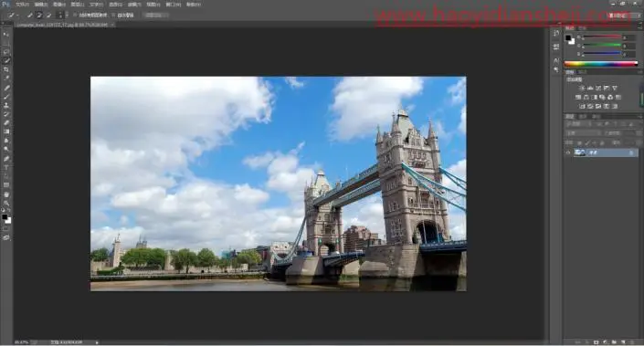This screenshot has height=346, width=644.
Task: Select the Quick Selection tool in toolbox
Action: [6, 61]
